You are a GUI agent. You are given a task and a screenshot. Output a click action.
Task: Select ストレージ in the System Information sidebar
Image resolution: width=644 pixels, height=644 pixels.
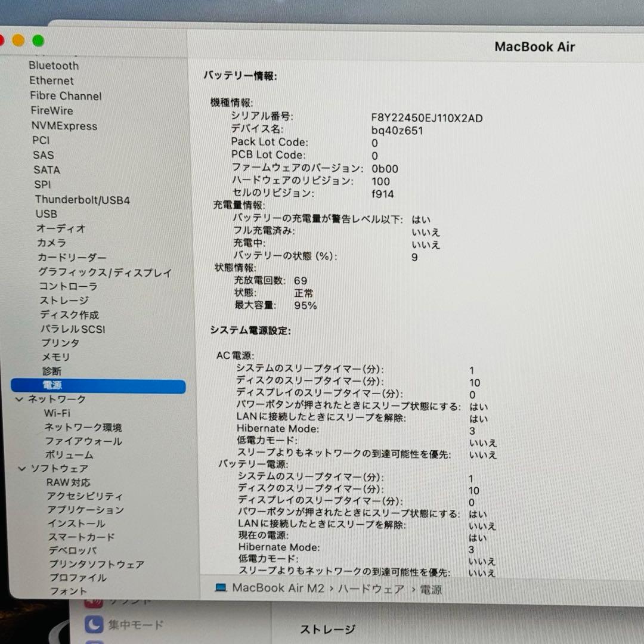64,301
